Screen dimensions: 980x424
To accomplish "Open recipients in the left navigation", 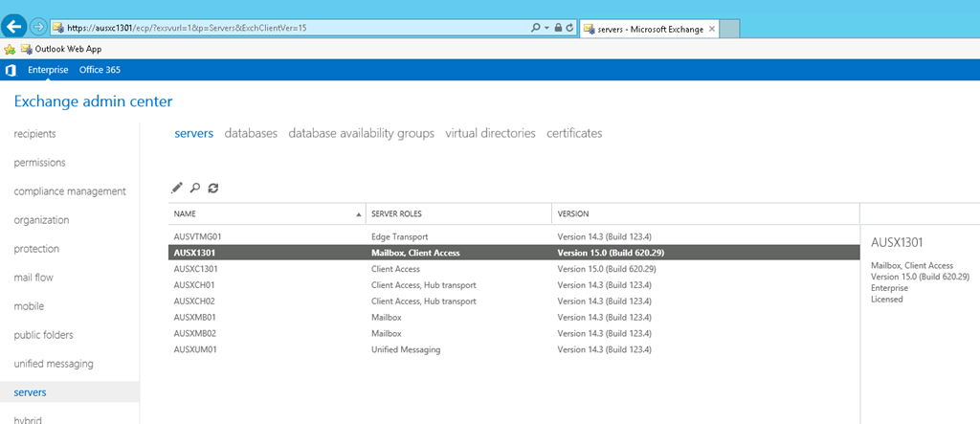I will coord(35,134).
